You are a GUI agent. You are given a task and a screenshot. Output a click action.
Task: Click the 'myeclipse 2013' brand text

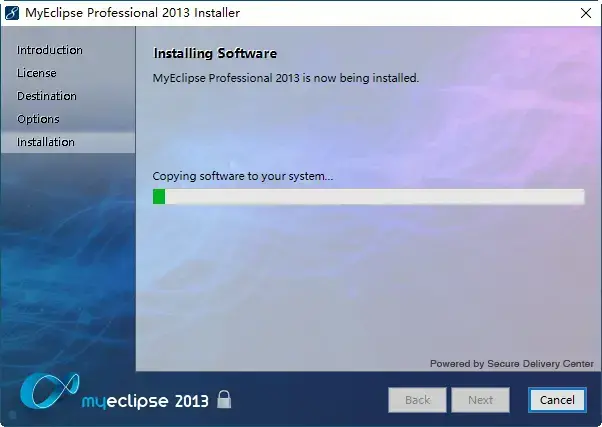point(145,401)
